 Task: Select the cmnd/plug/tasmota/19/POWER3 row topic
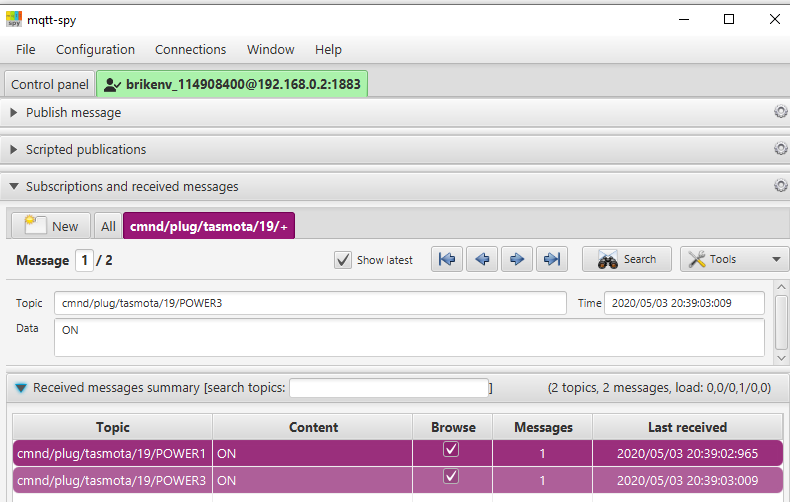pos(111,480)
